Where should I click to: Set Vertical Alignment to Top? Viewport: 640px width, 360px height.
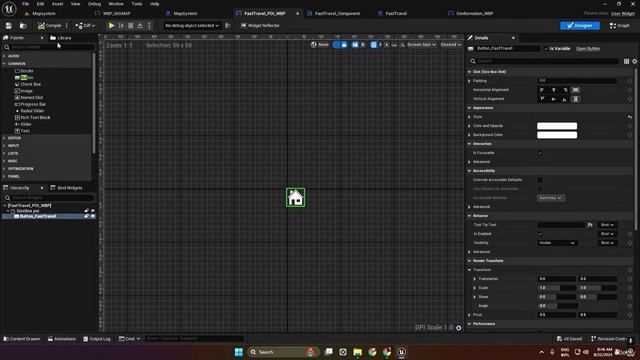[542, 99]
